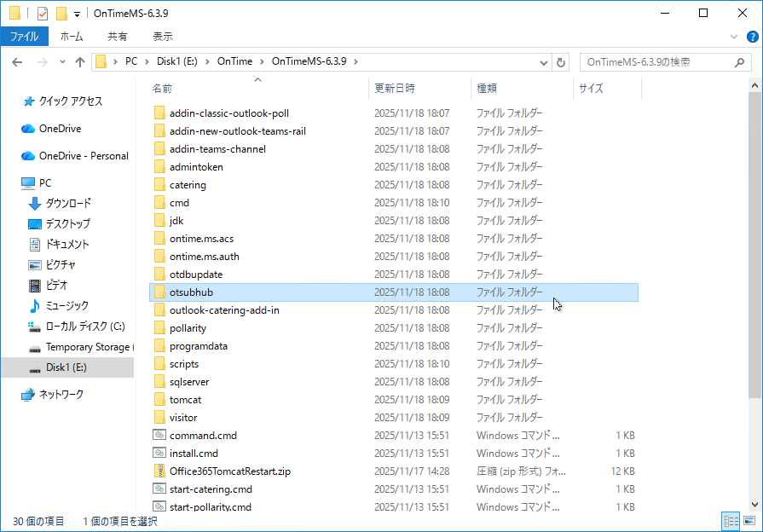This screenshot has height=532, width=763.
Task: Sort by 更新日時 column header
Action: pos(395,88)
